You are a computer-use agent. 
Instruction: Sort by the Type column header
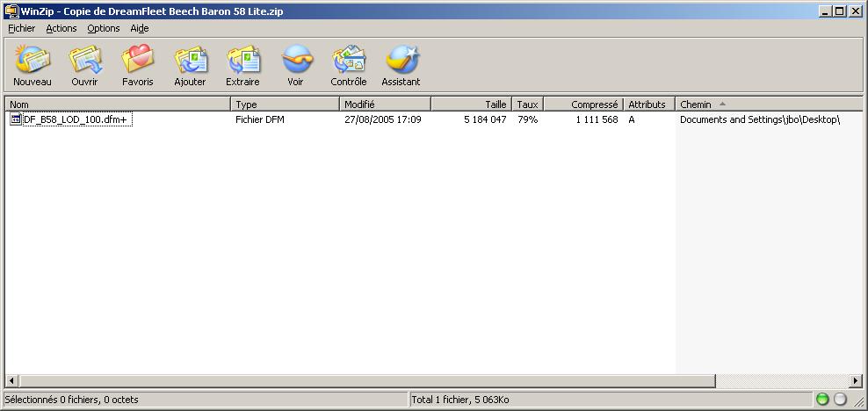click(286, 104)
